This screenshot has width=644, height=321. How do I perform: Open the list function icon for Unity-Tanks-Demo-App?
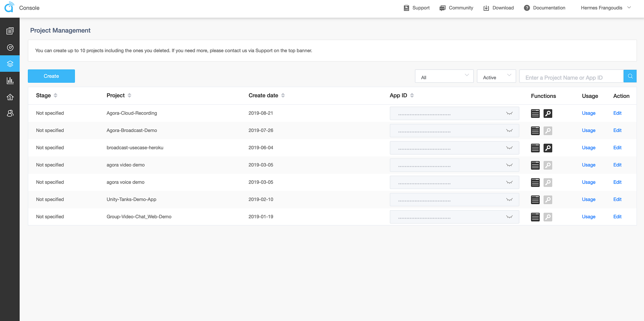pyautogui.click(x=535, y=200)
